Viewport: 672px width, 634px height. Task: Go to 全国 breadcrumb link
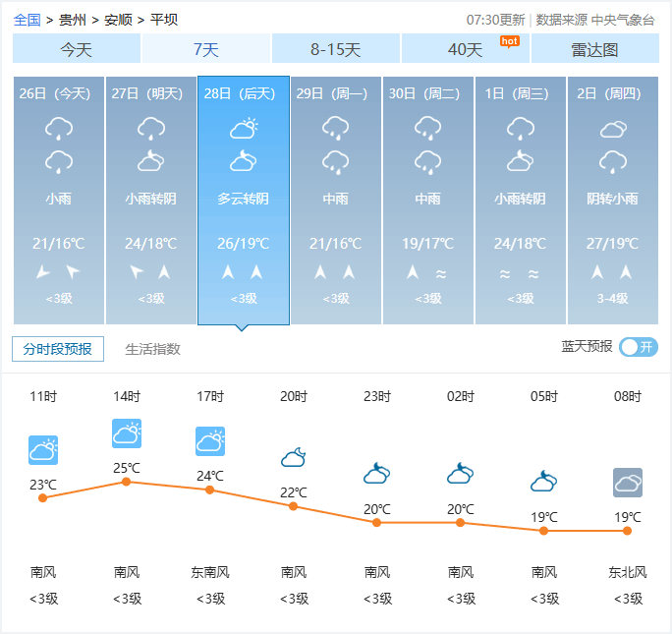pos(28,20)
